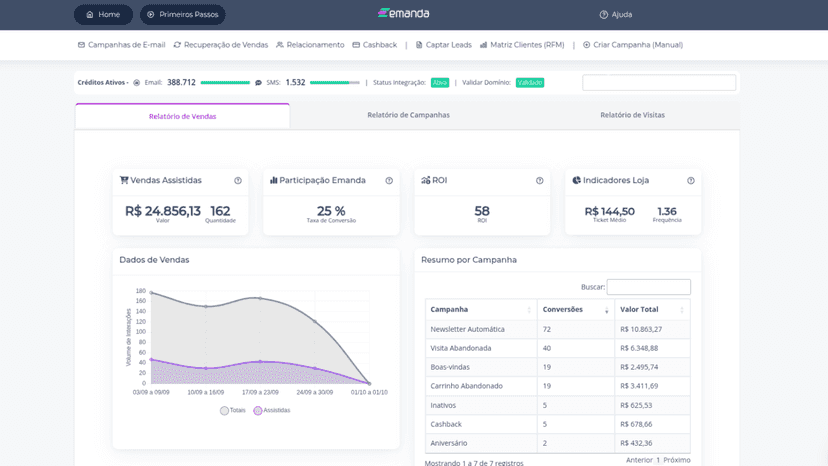
Task: Open the Primeiros Passos button
Action: (x=183, y=15)
